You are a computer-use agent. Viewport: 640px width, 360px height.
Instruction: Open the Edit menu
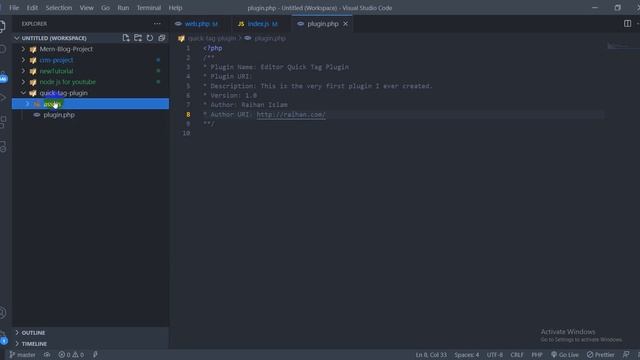pyautogui.click(x=32, y=8)
